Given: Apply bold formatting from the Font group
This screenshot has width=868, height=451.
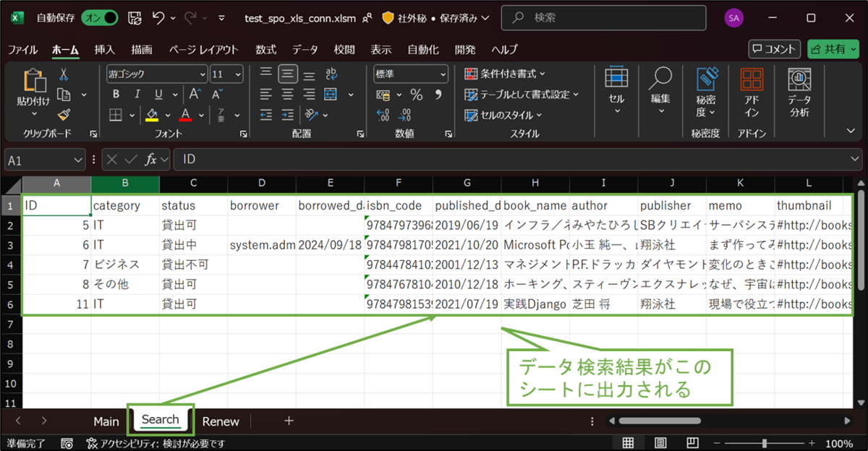Looking at the screenshot, I should [115, 94].
